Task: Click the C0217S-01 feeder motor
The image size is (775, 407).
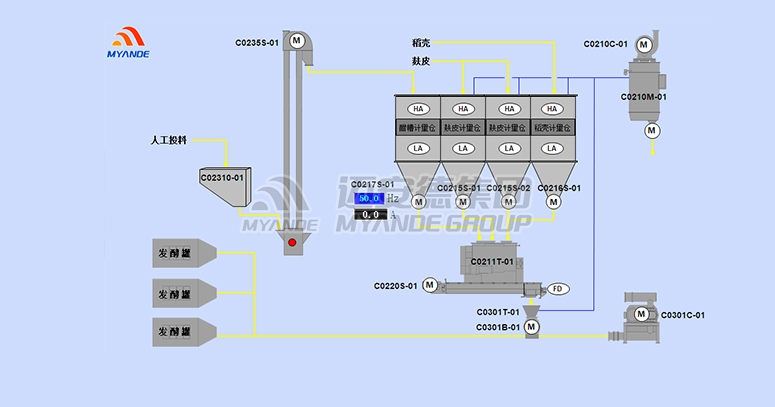Action: click(x=418, y=203)
